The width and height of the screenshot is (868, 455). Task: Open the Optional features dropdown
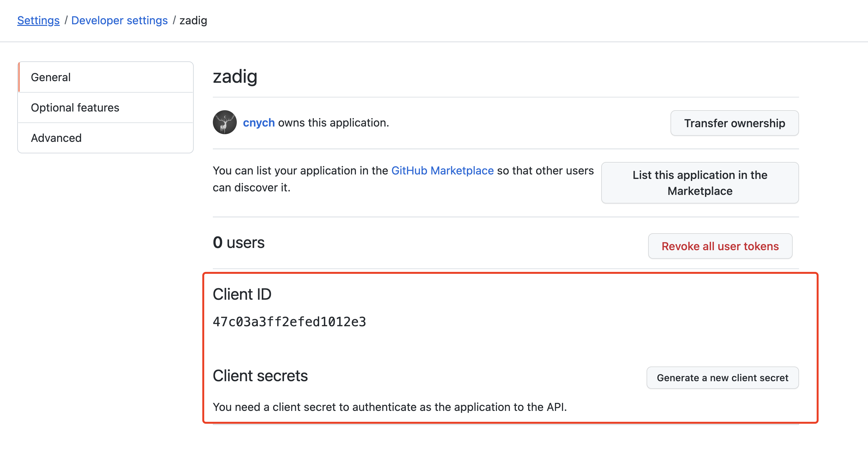[x=75, y=107]
